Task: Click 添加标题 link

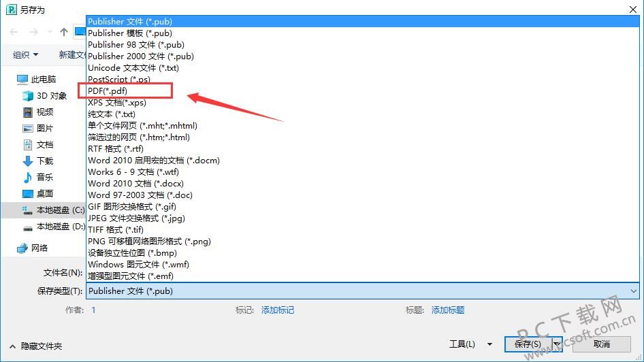Action: click(448, 310)
